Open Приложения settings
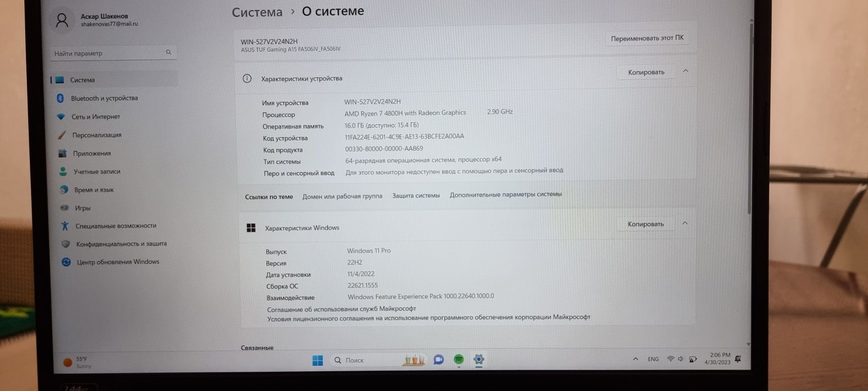 [92, 153]
